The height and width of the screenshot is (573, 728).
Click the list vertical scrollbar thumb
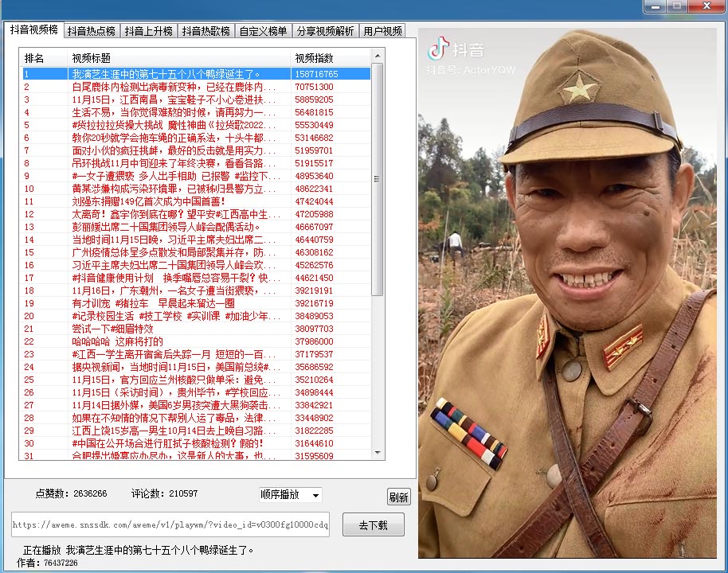point(378,179)
